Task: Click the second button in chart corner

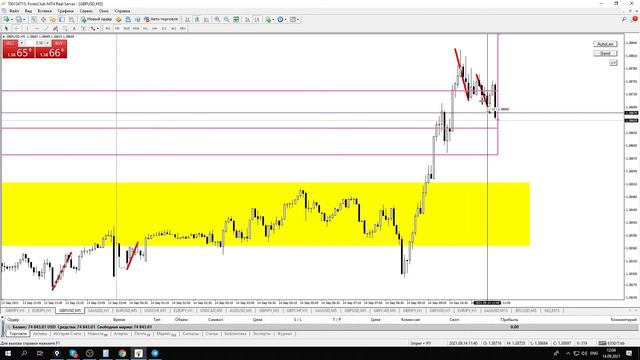Action: 605,53
